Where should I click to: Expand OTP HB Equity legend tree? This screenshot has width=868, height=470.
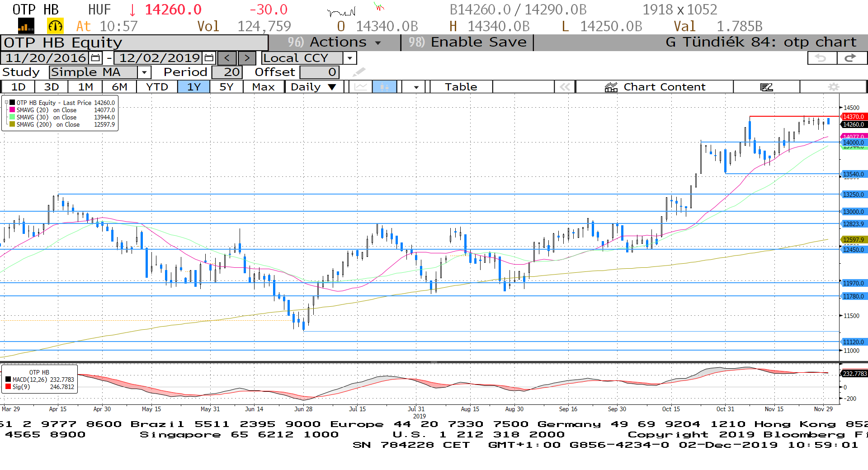pyautogui.click(x=6, y=103)
